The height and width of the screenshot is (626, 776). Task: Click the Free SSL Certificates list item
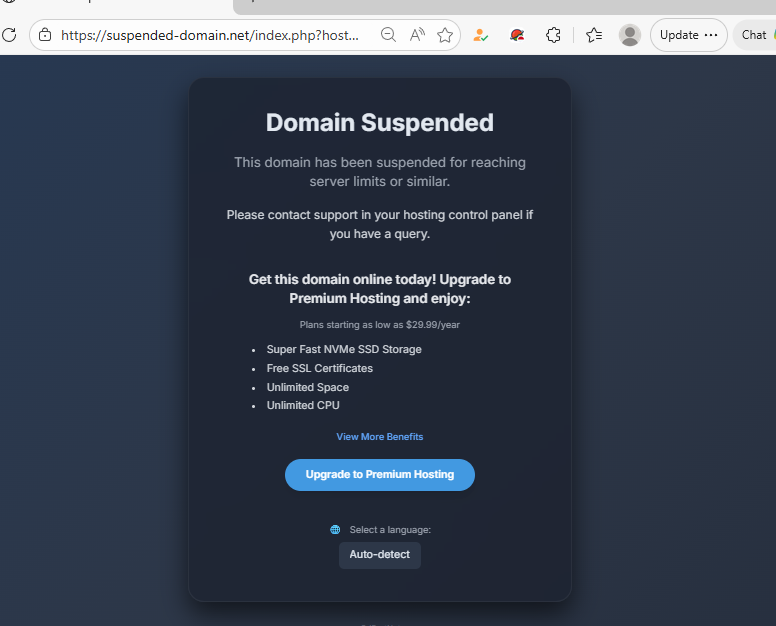pos(319,368)
